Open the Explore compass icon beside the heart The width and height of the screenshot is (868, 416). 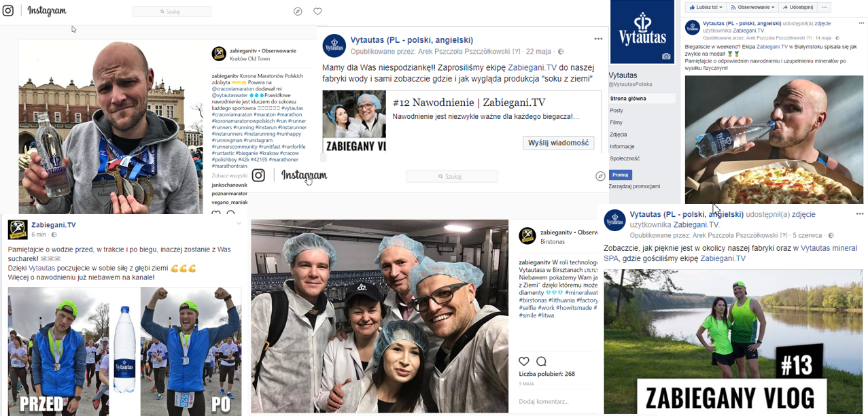coord(298,12)
